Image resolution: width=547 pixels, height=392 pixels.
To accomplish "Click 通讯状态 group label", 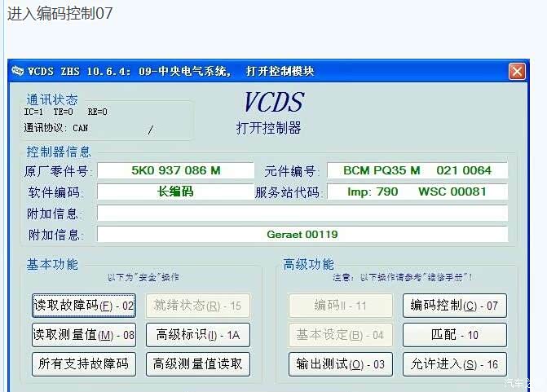I will 52,100.
